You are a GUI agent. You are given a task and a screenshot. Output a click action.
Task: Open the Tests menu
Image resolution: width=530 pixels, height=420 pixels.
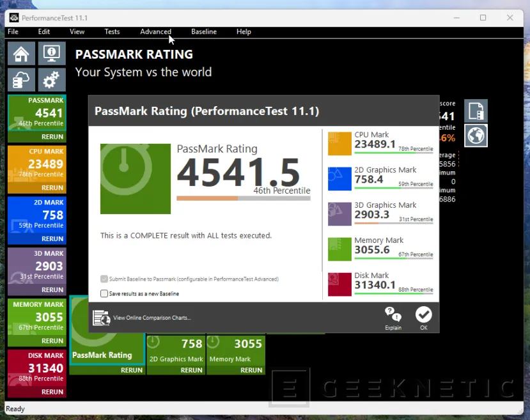tap(112, 32)
